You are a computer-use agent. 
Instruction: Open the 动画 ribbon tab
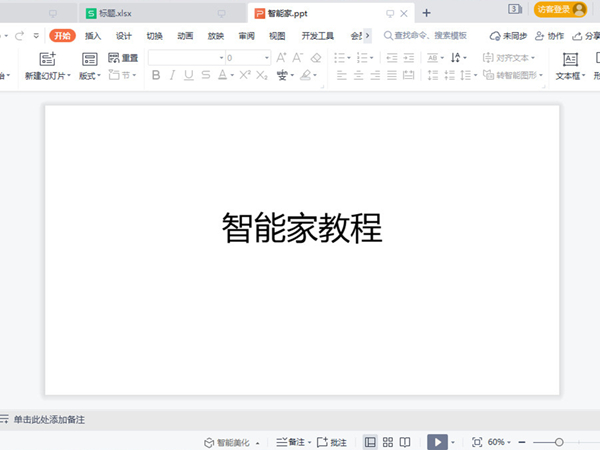(x=185, y=36)
